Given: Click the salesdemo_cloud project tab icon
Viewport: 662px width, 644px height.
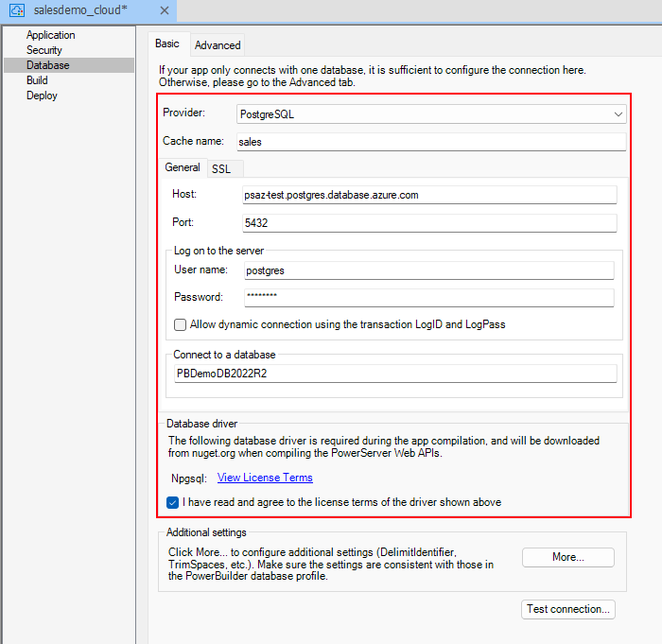Looking at the screenshot, I should pyautogui.click(x=17, y=10).
